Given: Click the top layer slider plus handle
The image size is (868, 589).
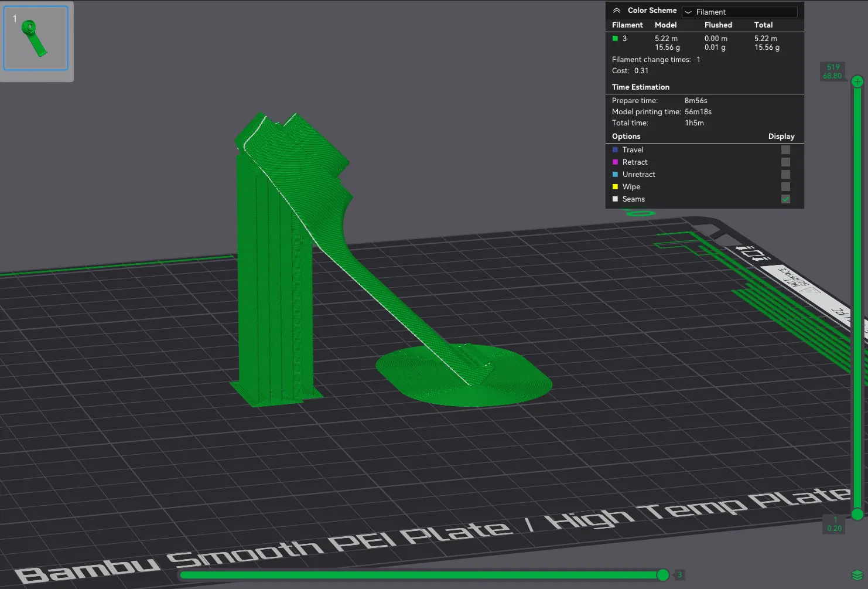Looking at the screenshot, I should coord(857,81).
